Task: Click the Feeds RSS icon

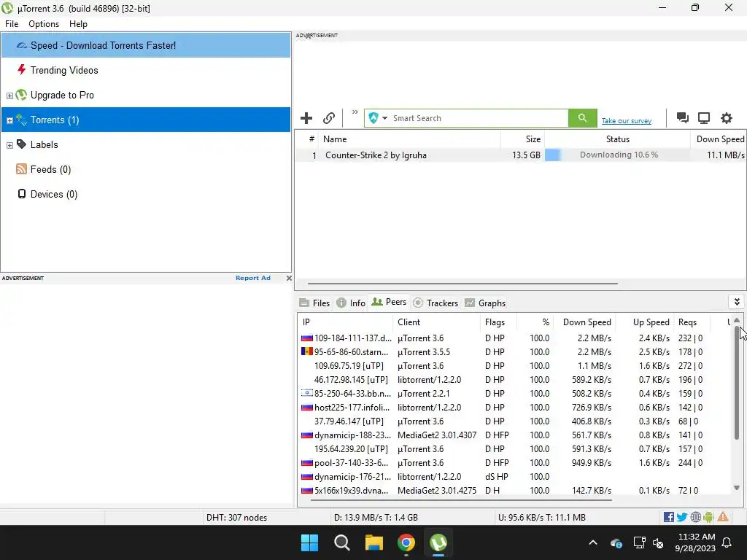Action: [x=21, y=169]
